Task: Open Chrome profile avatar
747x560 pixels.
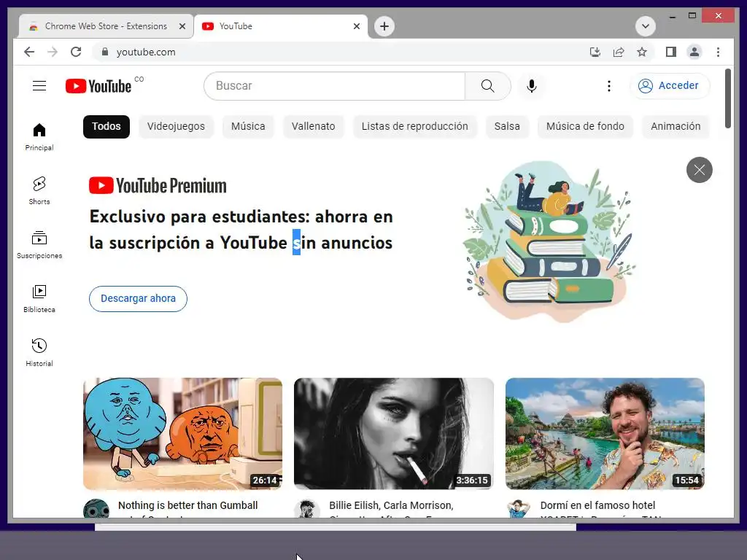Action: click(694, 52)
